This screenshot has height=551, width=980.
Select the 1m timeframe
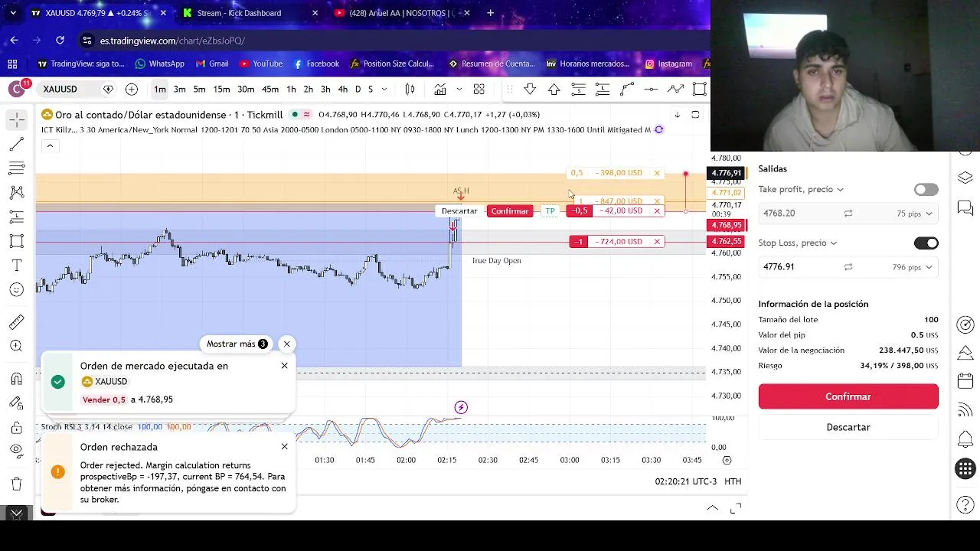159,90
